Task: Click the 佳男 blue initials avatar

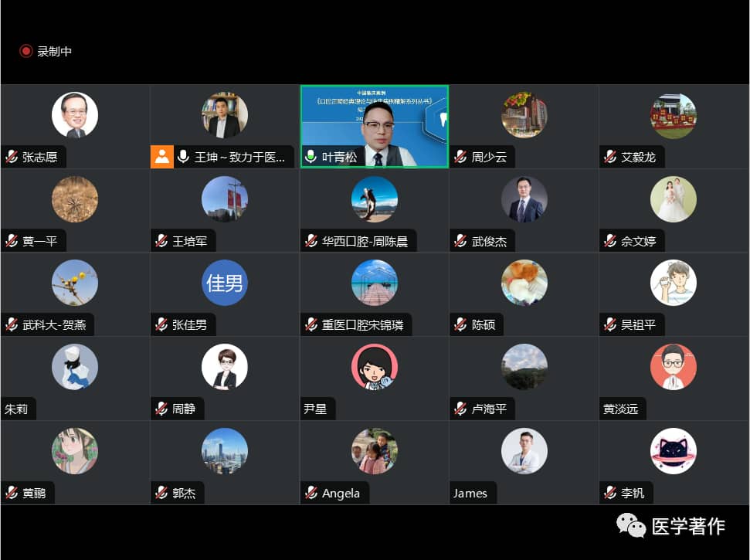Action: pyautogui.click(x=224, y=283)
